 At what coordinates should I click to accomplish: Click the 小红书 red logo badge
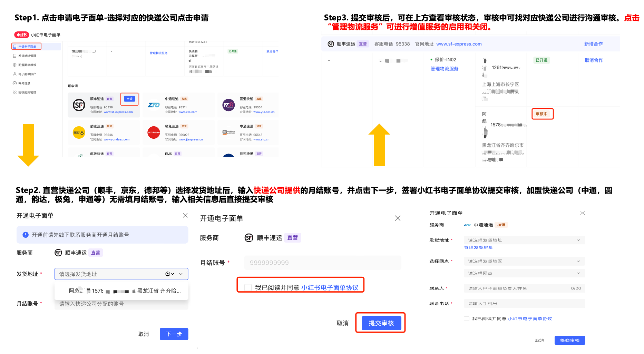click(21, 35)
